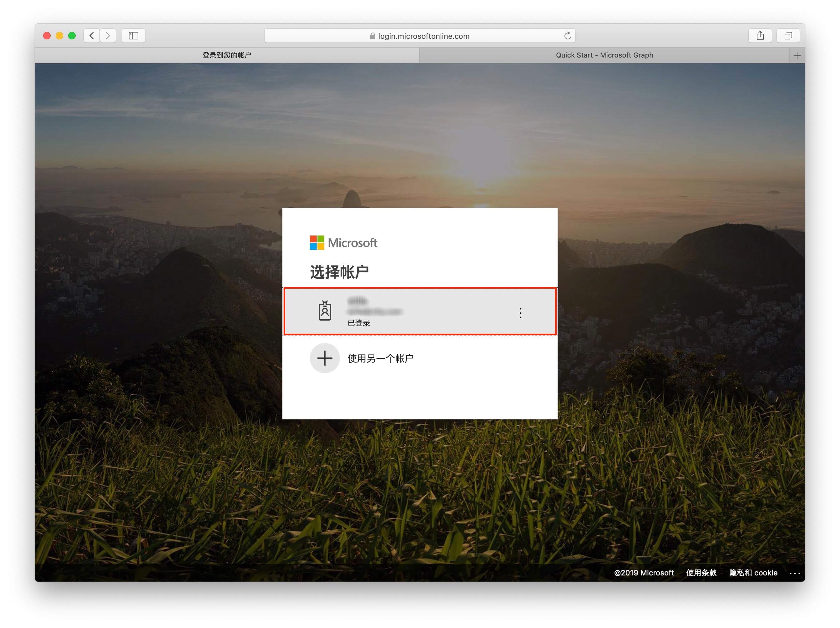Click the green fullscreen window button
840x628 pixels.
pos(72,36)
